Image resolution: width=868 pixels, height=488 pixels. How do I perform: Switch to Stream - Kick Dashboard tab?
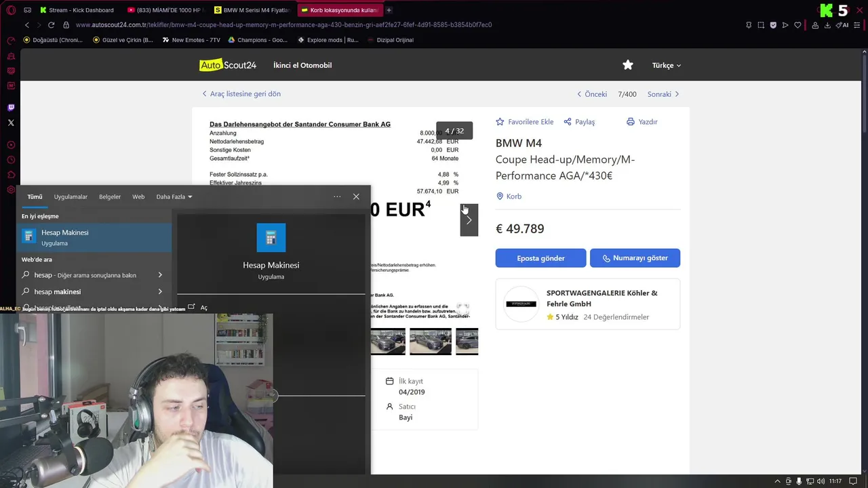click(77, 10)
